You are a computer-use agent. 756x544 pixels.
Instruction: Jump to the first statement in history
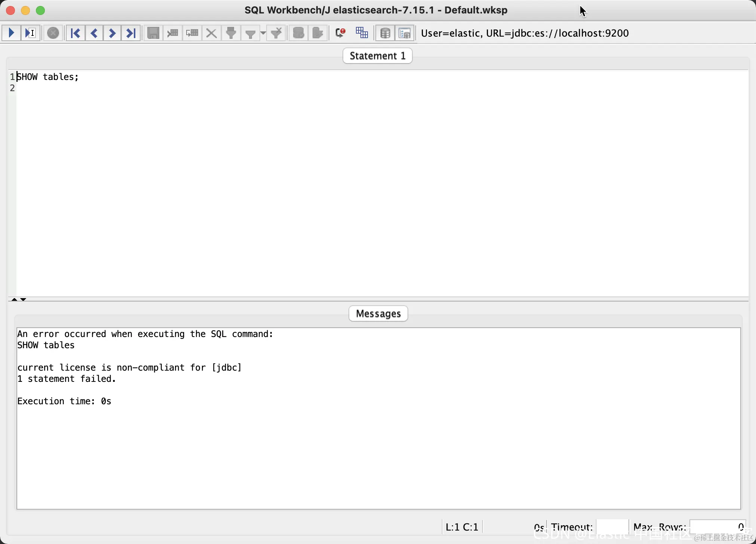(75, 33)
